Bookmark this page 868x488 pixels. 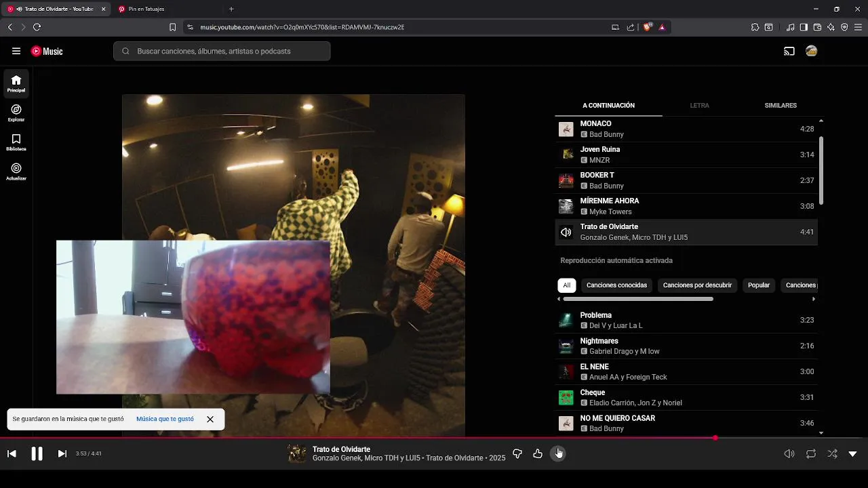[172, 27]
